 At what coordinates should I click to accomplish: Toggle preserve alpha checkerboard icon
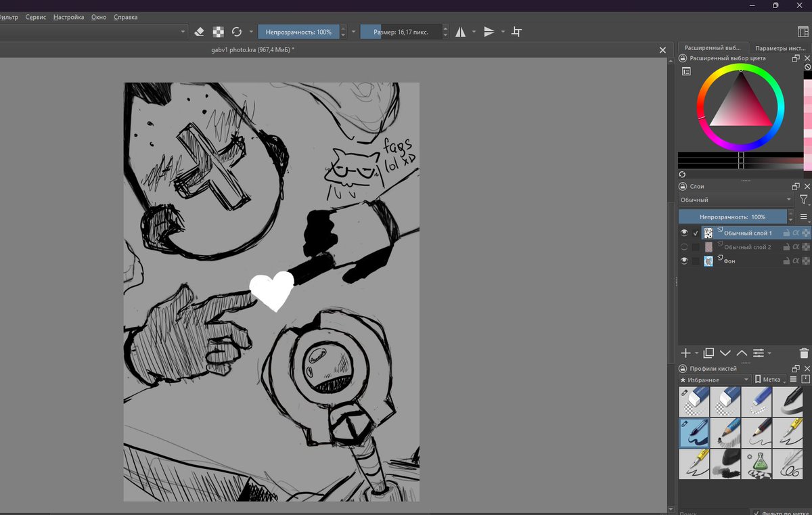[219, 32]
